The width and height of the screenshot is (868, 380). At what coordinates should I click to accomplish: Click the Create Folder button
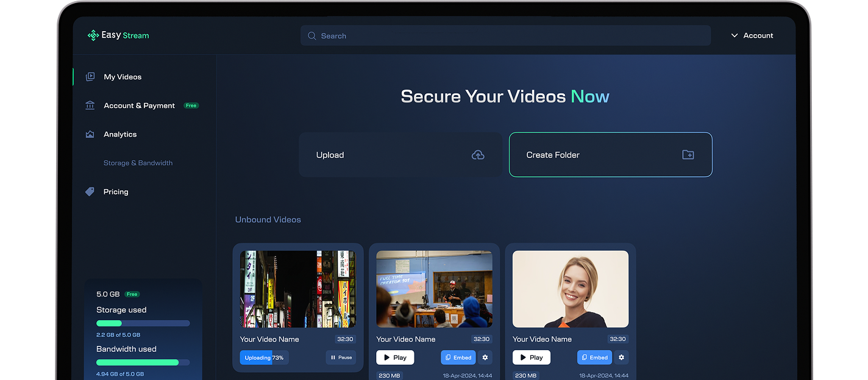click(x=610, y=155)
